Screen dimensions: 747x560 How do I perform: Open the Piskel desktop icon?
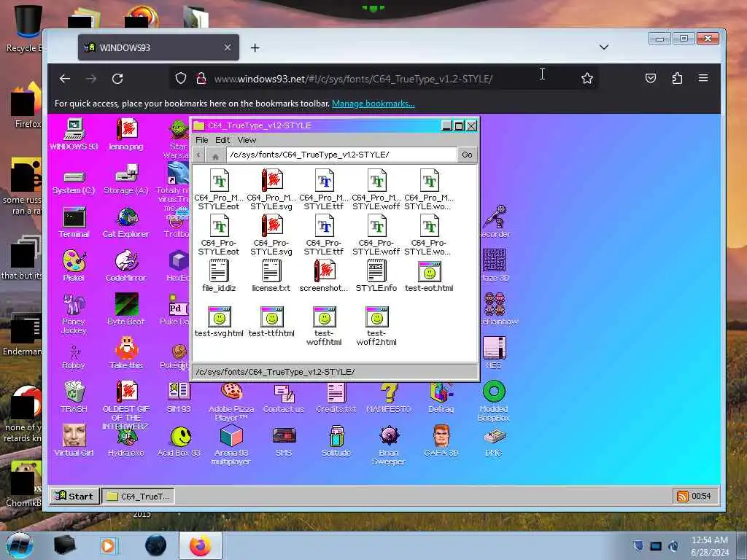tap(74, 265)
